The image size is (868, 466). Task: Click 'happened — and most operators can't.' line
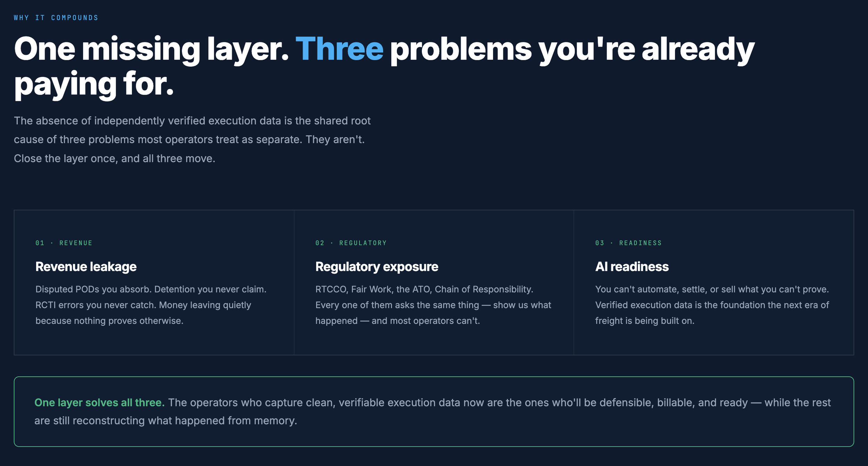click(x=398, y=321)
